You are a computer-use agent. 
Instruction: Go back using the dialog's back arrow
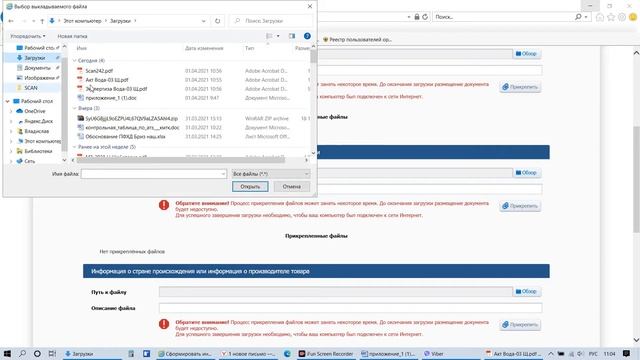pos(11,21)
